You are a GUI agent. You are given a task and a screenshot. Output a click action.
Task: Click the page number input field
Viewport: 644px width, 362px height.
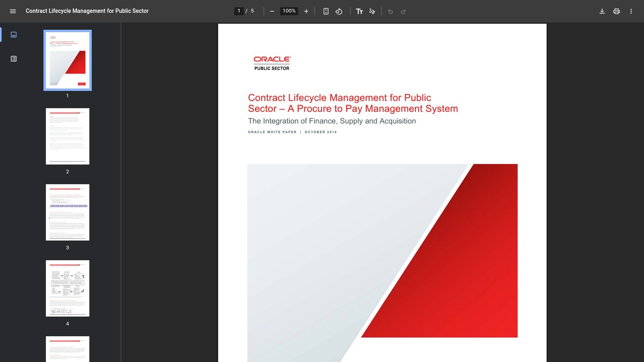(239, 11)
